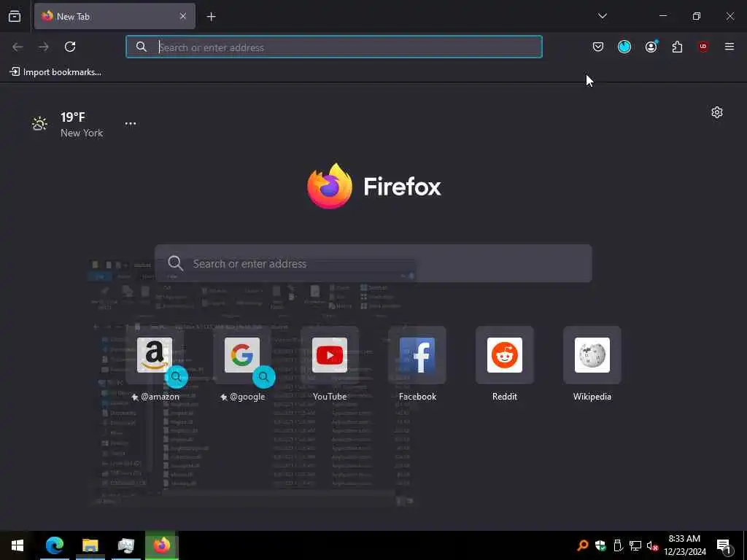The height and width of the screenshot is (560, 747).
Task: Click the 19°F temperature text
Action: pos(73,117)
